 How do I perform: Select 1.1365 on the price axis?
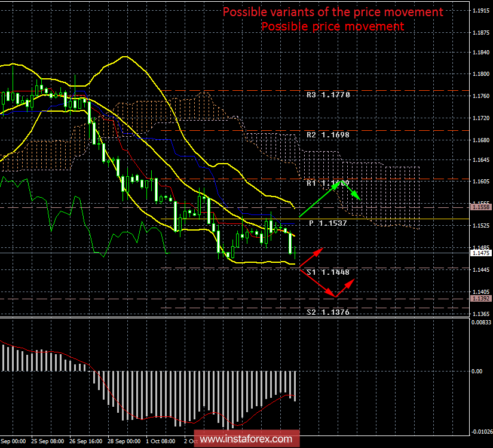click(x=481, y=314)
